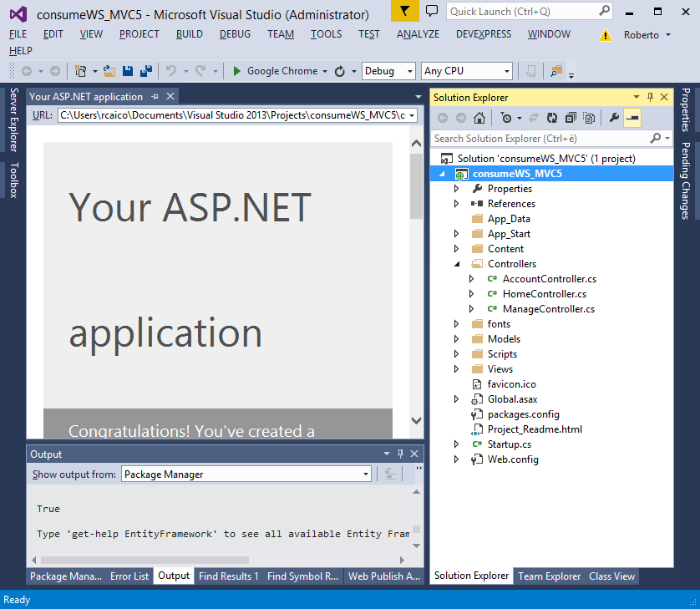Viewport: 700px width, 609px height.
Task: Open Properties wrench icon in Solution Explorer
Action: click(614, 118)
